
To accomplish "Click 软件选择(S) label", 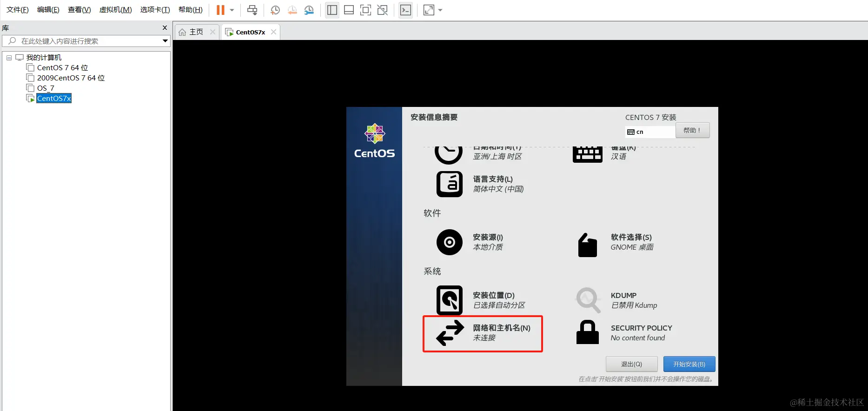I will [631, 237].
